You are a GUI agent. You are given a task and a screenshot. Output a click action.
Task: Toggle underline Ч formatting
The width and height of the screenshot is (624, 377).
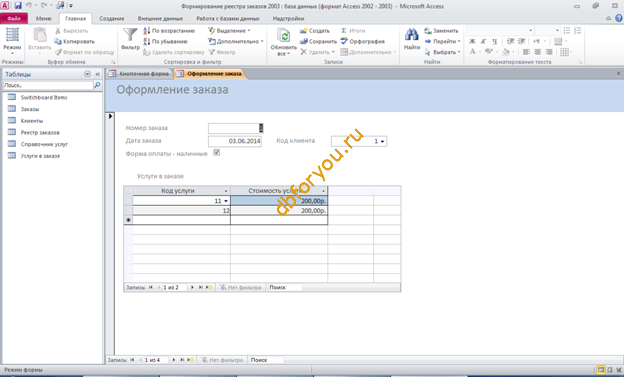[494, 41]
